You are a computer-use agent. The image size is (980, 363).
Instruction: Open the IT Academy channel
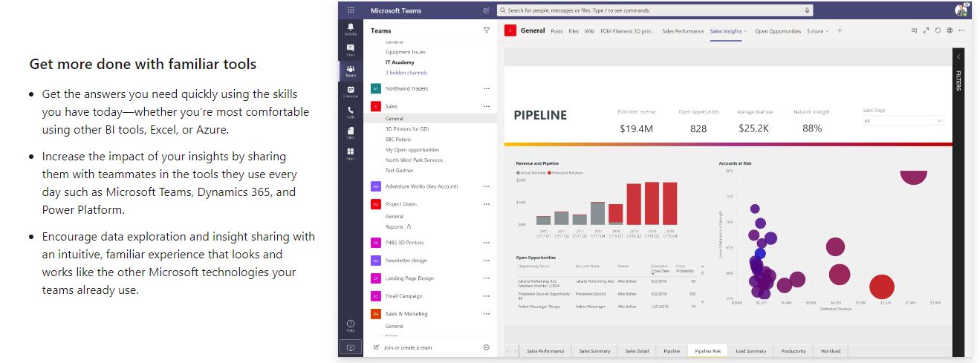(x=400, y=62)
